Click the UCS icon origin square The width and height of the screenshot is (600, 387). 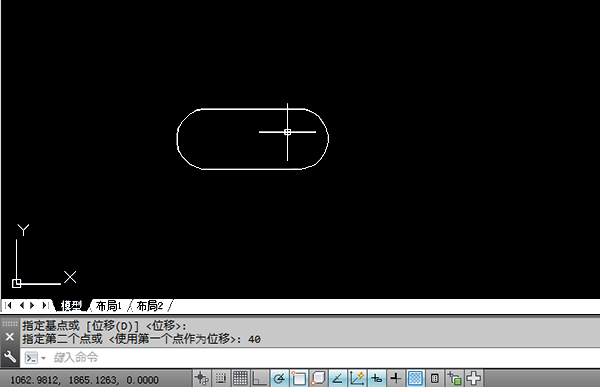16,283
